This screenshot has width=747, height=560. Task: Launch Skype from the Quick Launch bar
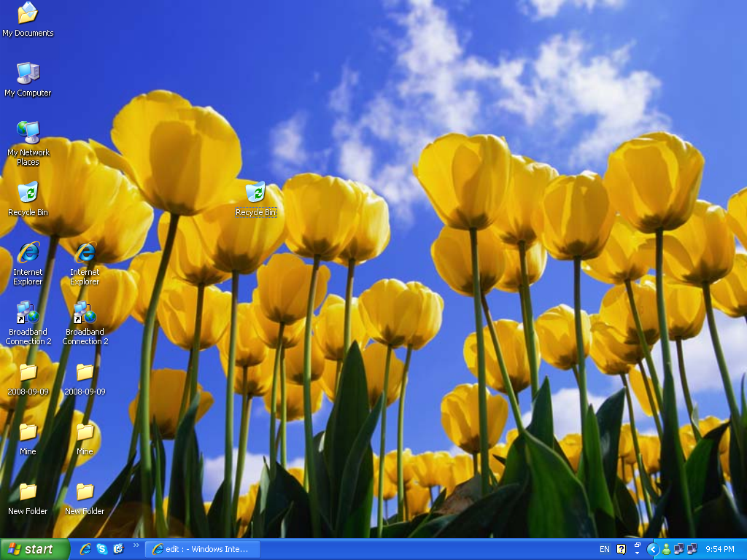point(101,549)
